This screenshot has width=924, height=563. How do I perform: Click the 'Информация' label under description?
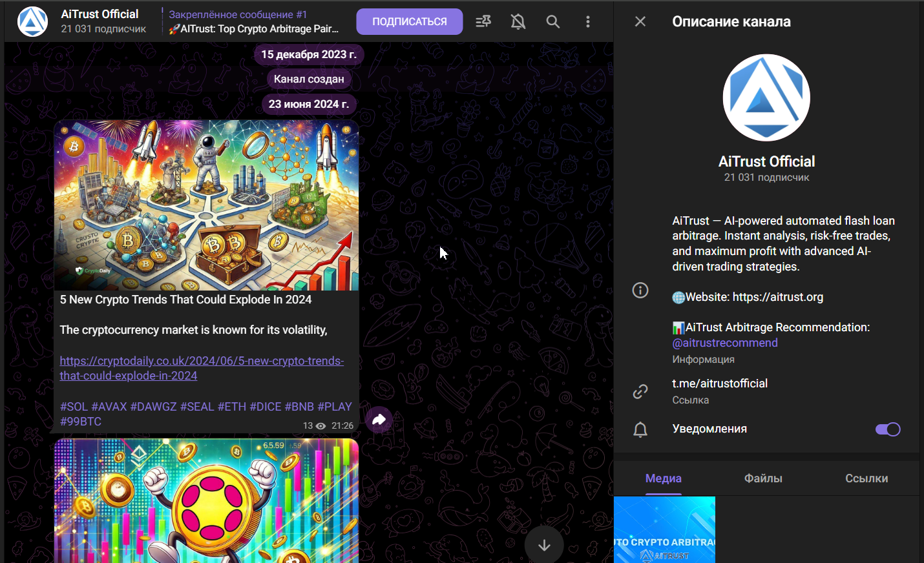coord(703,359)
